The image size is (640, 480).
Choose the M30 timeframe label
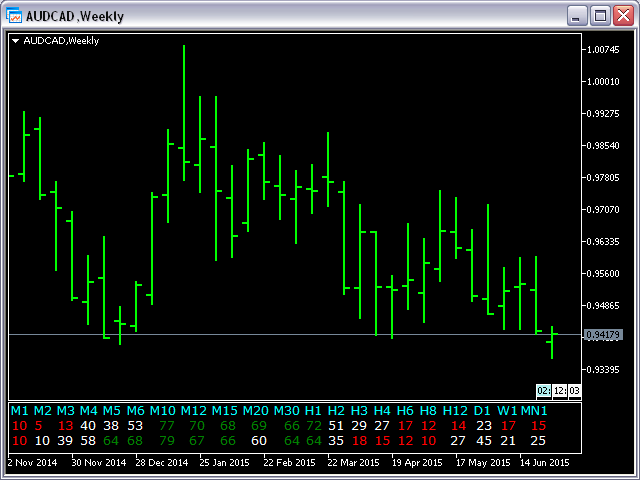[x=287, y=411]
